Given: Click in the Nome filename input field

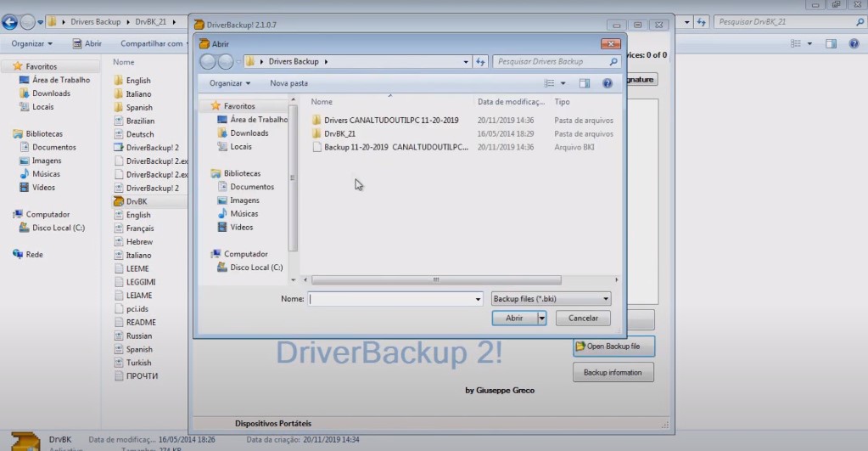Looking at the screenshot, I should point(391,299).
